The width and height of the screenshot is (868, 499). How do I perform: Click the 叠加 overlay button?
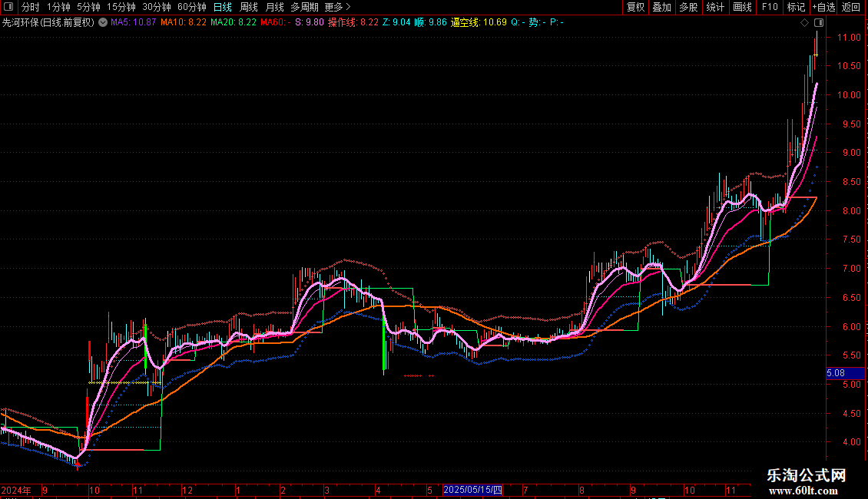click(x=662, y=7)
